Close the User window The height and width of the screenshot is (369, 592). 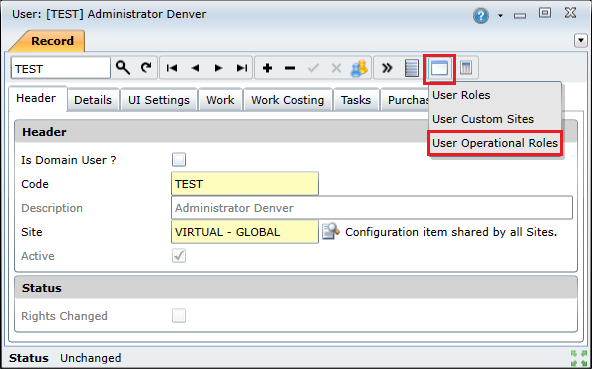pos(570,13)
